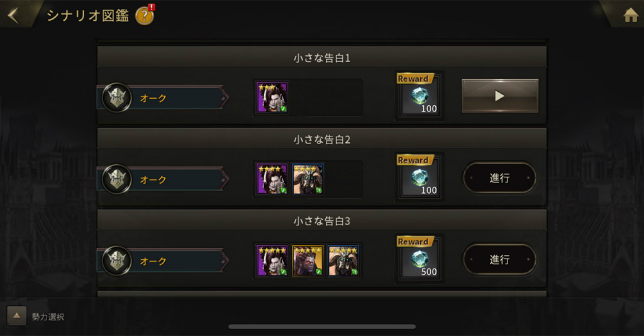Open help question mark next to シナリオ図鑑
The height and width of the screenshot is (336, 644).
145,16
